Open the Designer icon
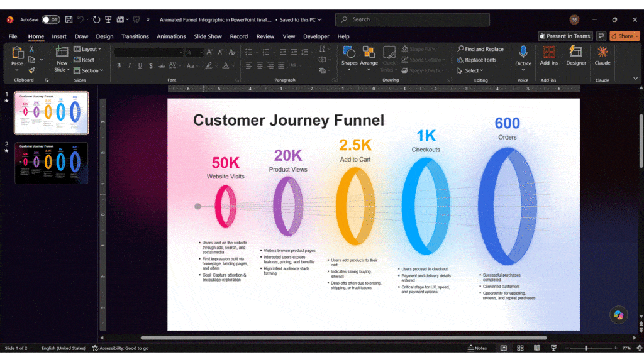Screen dimensions: 644x362 click(x=576, y=52)
